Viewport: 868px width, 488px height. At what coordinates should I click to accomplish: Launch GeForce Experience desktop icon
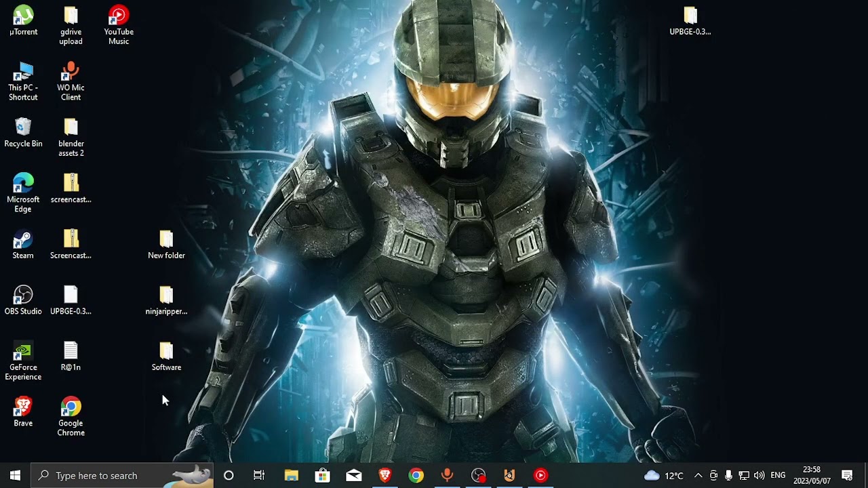pyautogui.click(x=23, y=361)
